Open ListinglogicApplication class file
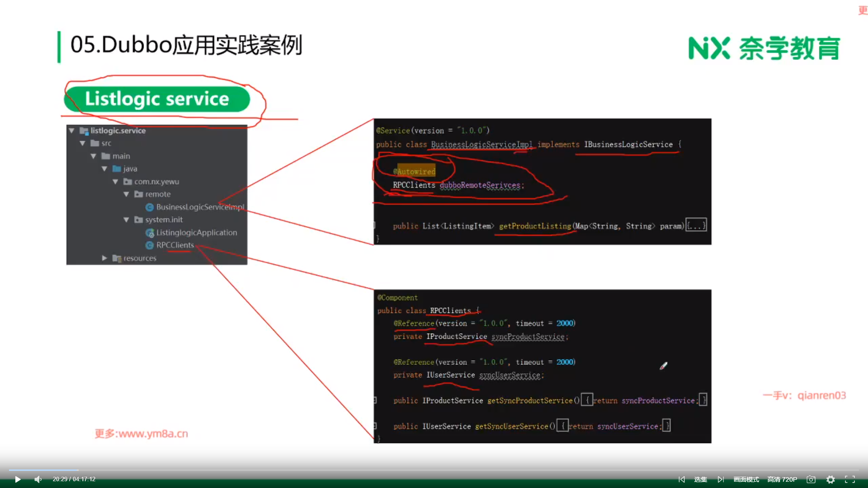Viewport: 868px width, 488px height. [x=196, y=232]
